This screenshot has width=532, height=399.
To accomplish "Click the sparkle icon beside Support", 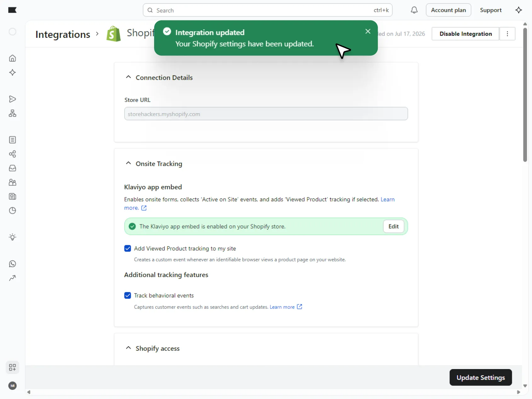I will [518, 10].
